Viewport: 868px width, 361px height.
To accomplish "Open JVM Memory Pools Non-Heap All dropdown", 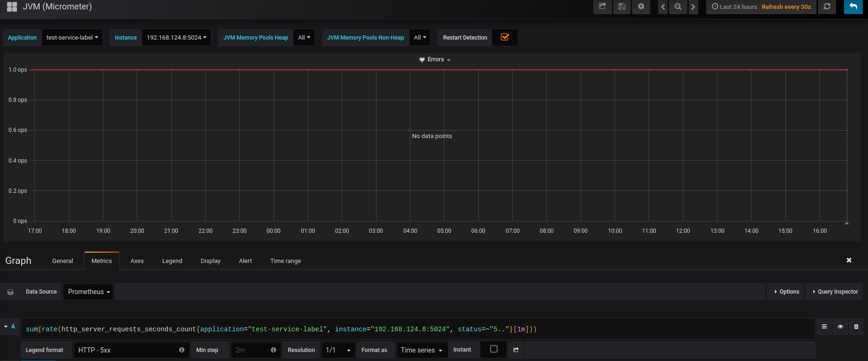I will (x=420, y=38).
